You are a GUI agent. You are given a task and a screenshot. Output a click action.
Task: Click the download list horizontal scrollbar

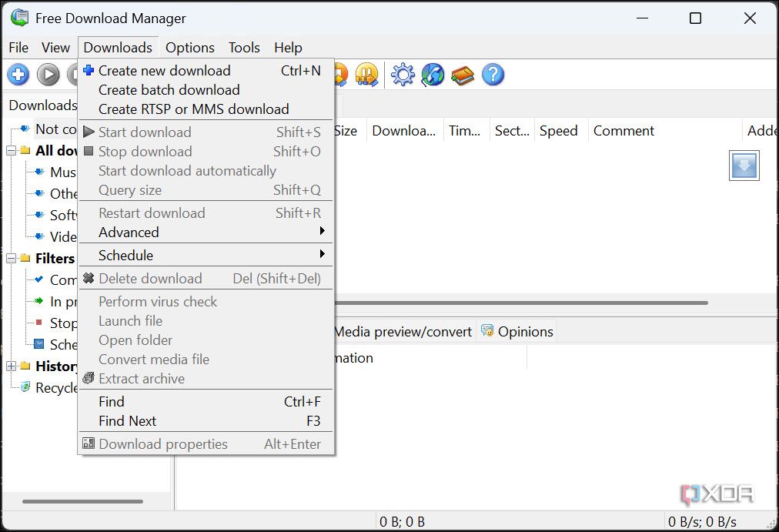[x=522, y=303]
